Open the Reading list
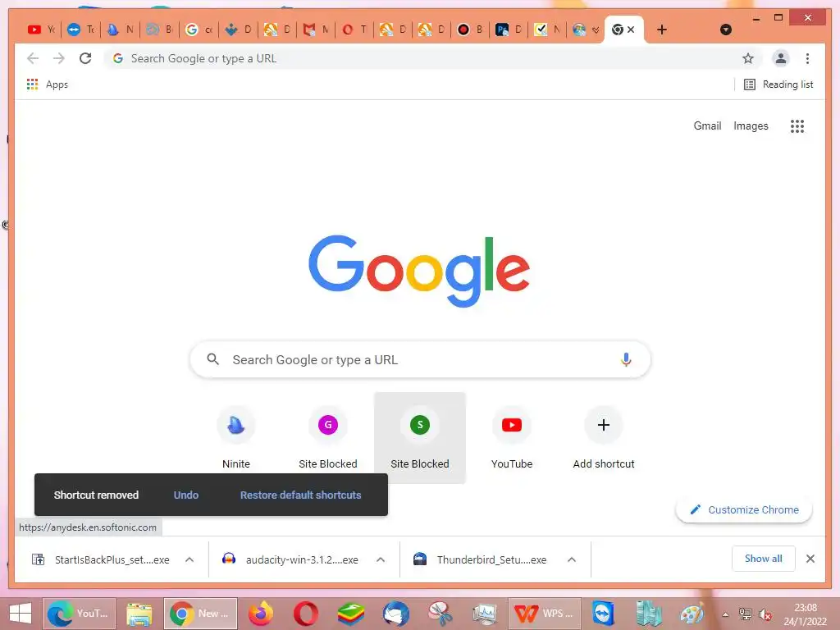Image resolution: width=840 pixels, height=630 pixels. tap(779, 84)
